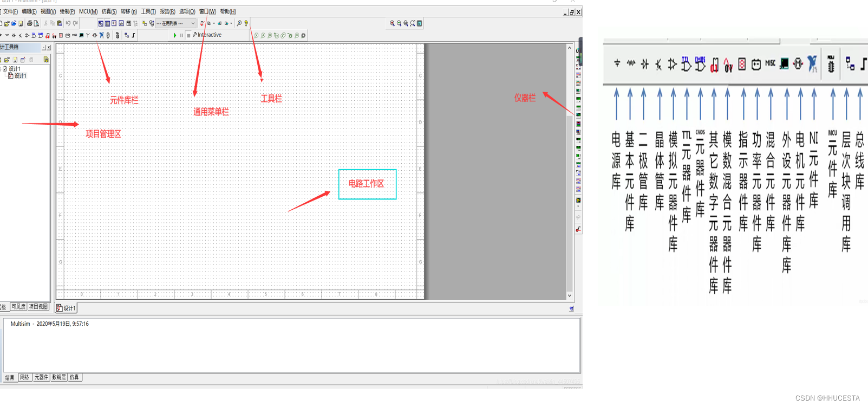Switch to the 项目视图 tab
The height and width of the screenshot is (406, 868).
pos(38,307)
